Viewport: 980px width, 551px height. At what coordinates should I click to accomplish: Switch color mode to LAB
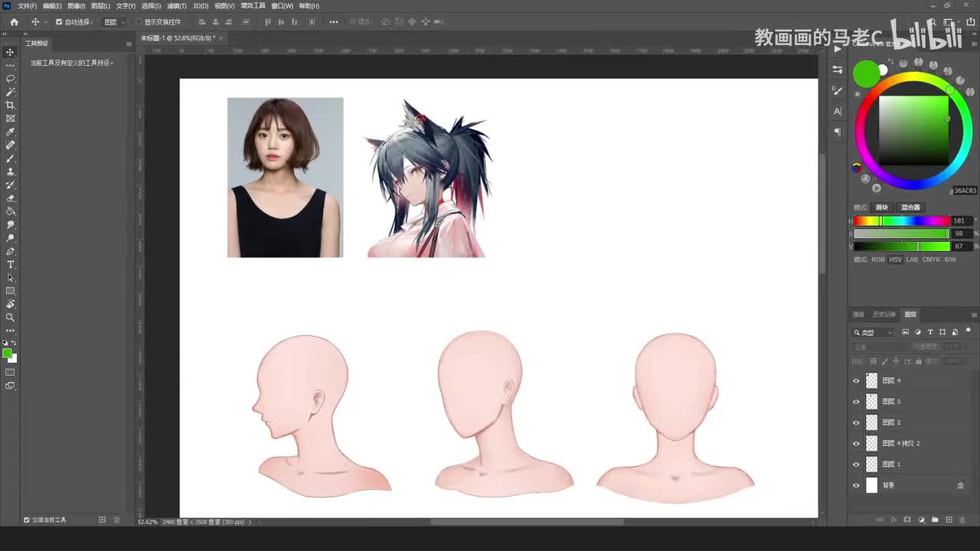pyautogui.click(x=912, y=259)
